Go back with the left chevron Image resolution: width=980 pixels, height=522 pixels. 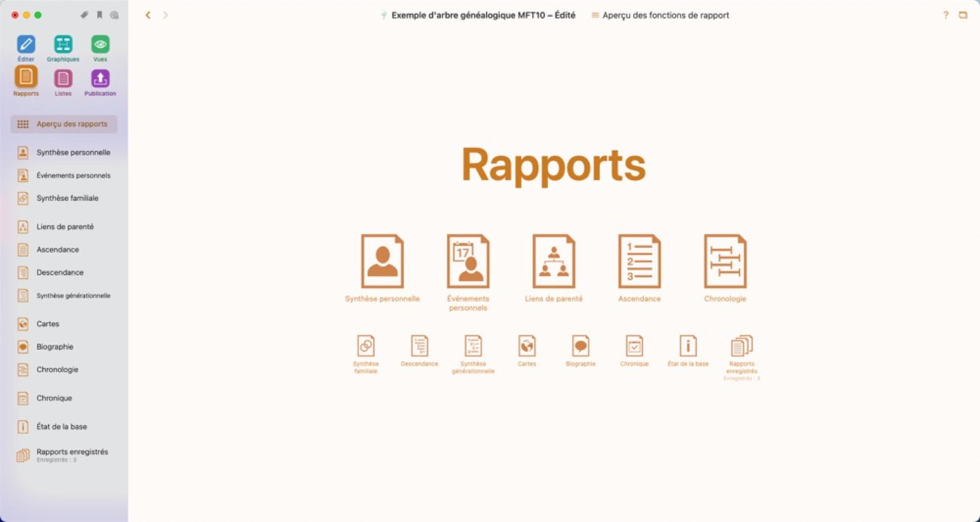click(148, 15)
